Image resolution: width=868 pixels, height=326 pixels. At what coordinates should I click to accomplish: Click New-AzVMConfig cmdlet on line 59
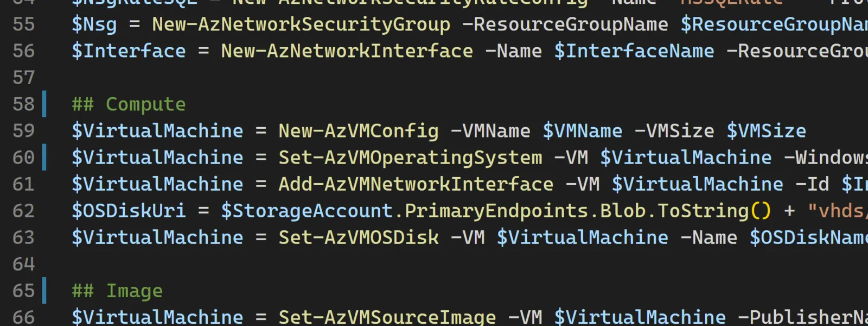tap(359, 131)
